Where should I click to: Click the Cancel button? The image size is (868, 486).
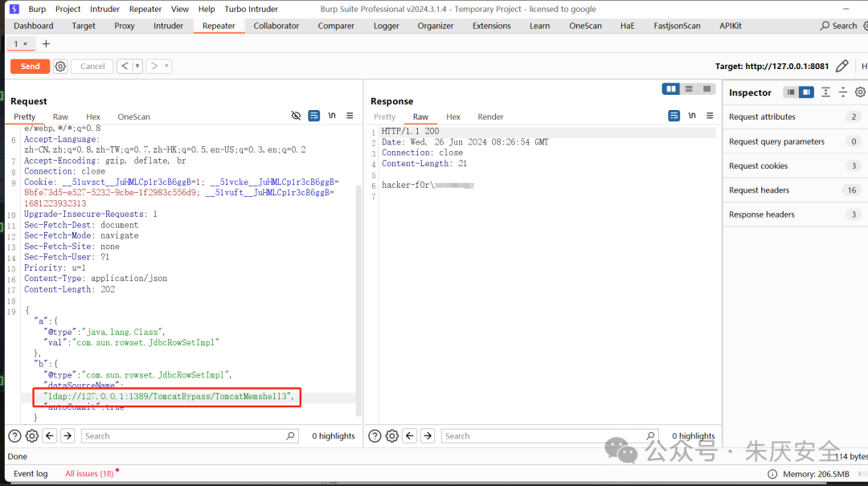(x=92, y=67)
